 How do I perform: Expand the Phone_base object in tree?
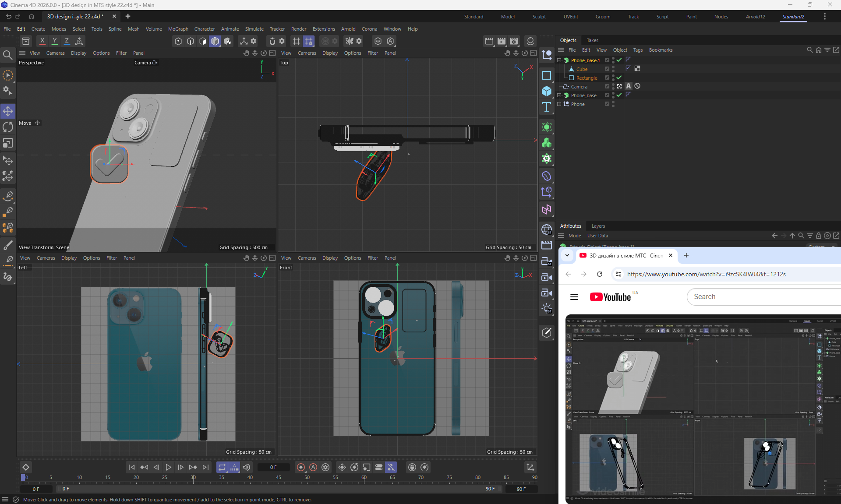(x=559, y=95)
